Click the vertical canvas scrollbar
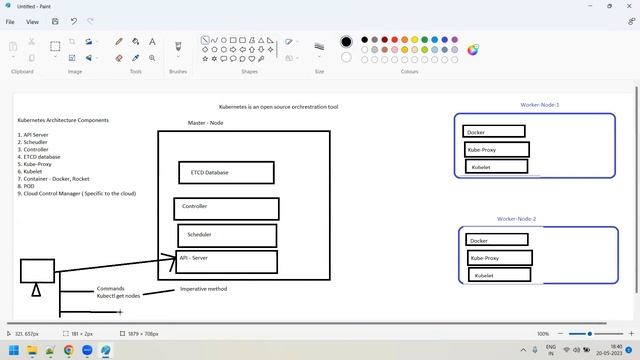The width and height of the screenshot is (640, 360). pyautogui.click(x=637, y=189)
